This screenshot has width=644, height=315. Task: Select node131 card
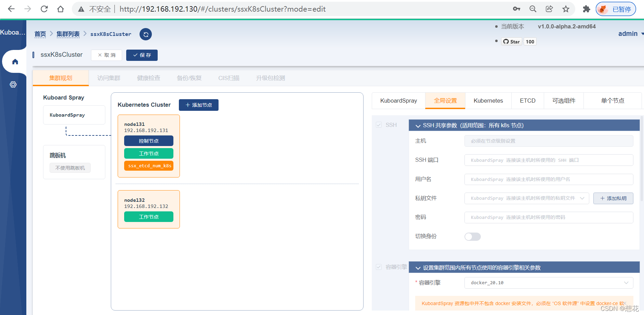point(149,146)
